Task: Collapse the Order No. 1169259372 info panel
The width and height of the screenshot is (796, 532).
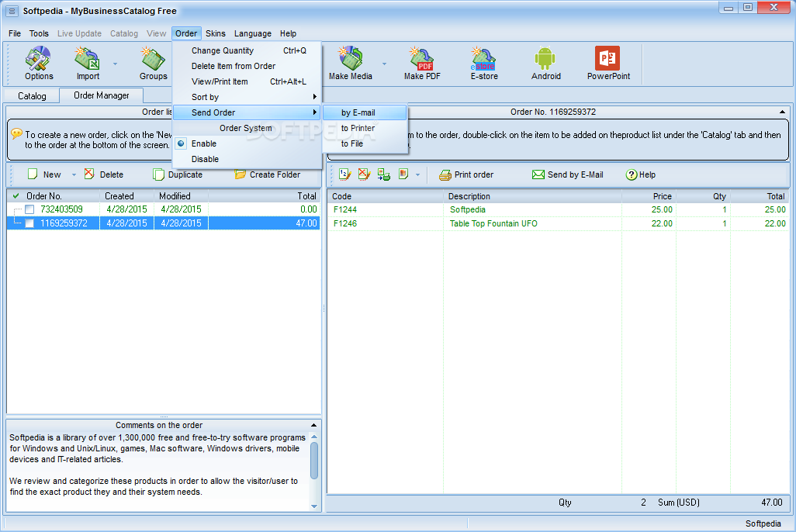Action: tap(782, 112)
